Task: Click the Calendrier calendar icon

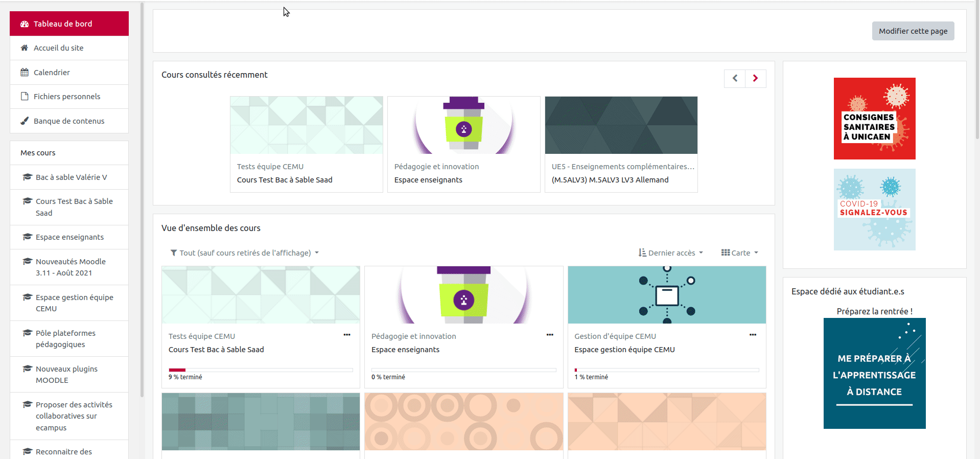Action: (25, 73)
